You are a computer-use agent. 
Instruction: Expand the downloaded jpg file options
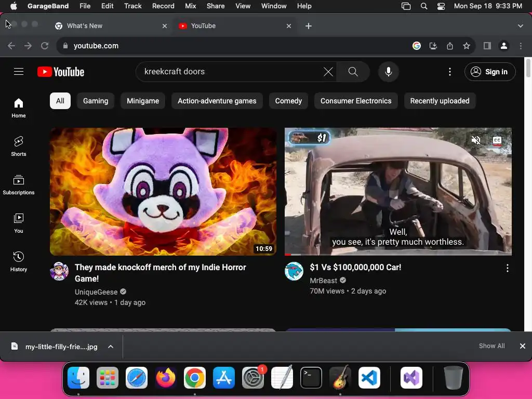(111, 347)
